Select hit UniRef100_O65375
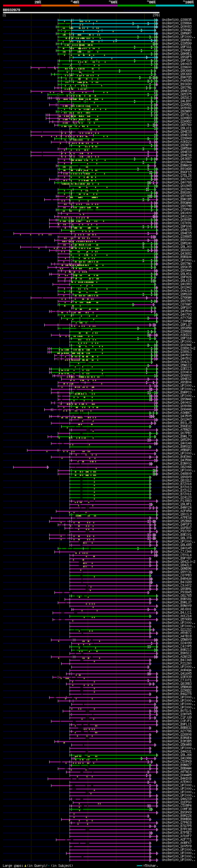This screenshot has width=197, height=868. (x=177, y=94)
